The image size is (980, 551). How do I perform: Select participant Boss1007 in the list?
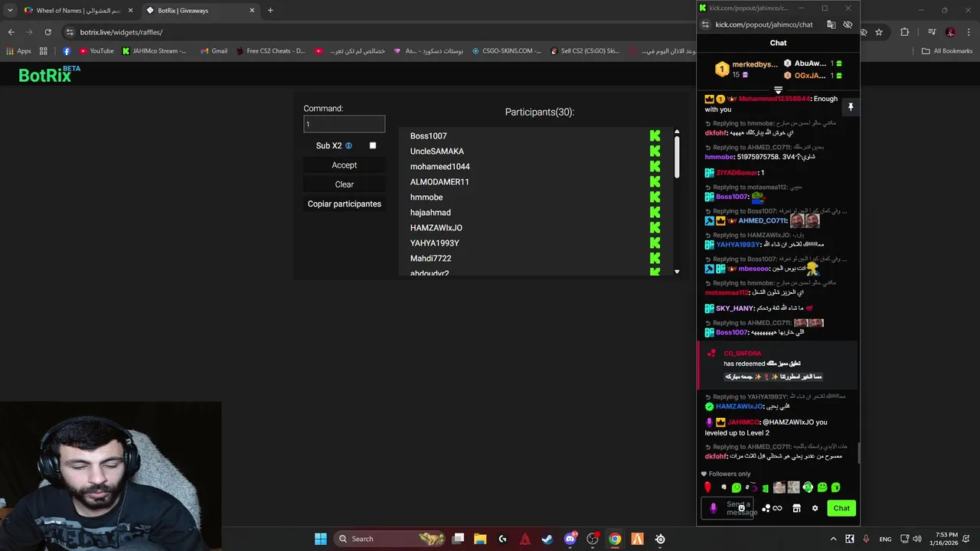pos(428,136)
